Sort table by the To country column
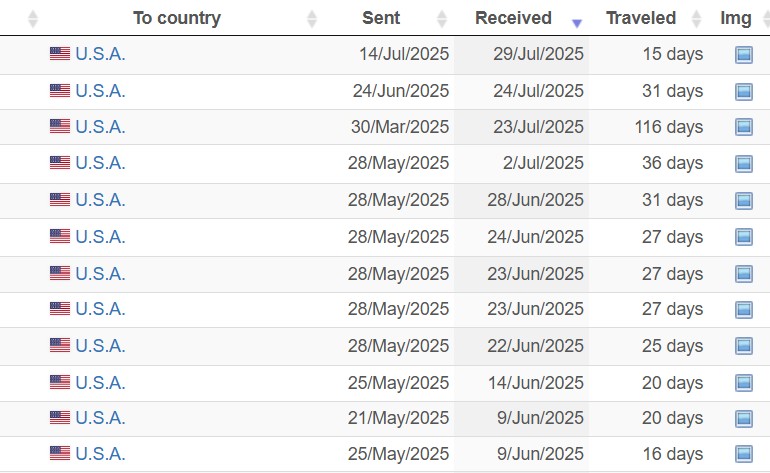The image size is (770, 473). 177,18
